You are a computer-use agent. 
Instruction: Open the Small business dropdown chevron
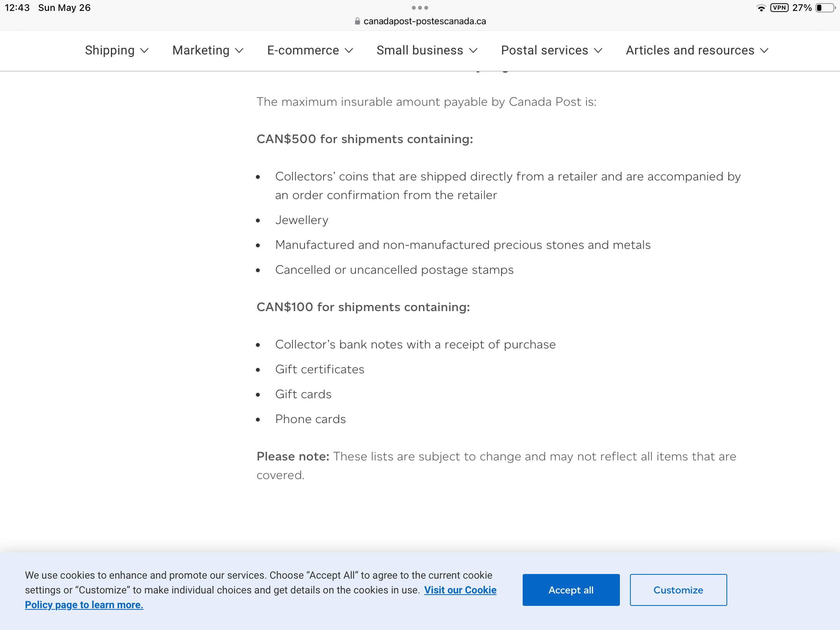click(x=473, y=51)
